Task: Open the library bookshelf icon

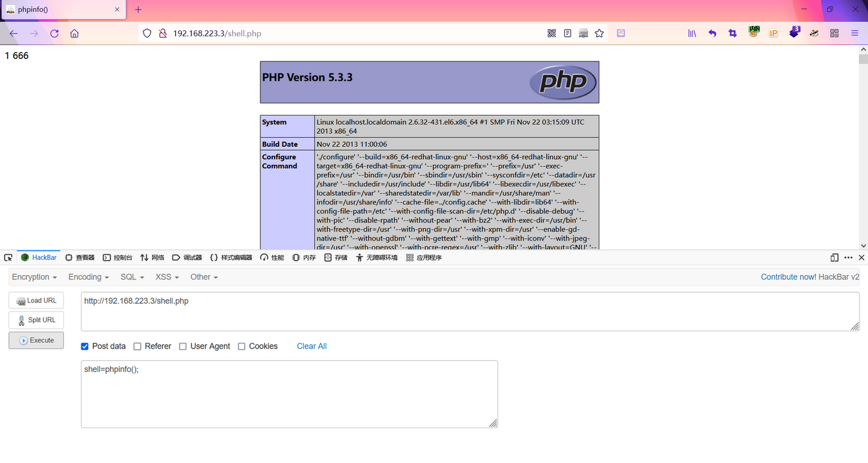Action: (692, 34)
